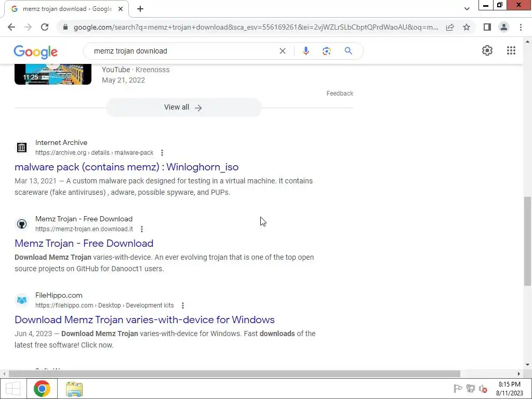
Task: Open malware pack (contains memz) link
Action: click(x=127, y=167)
